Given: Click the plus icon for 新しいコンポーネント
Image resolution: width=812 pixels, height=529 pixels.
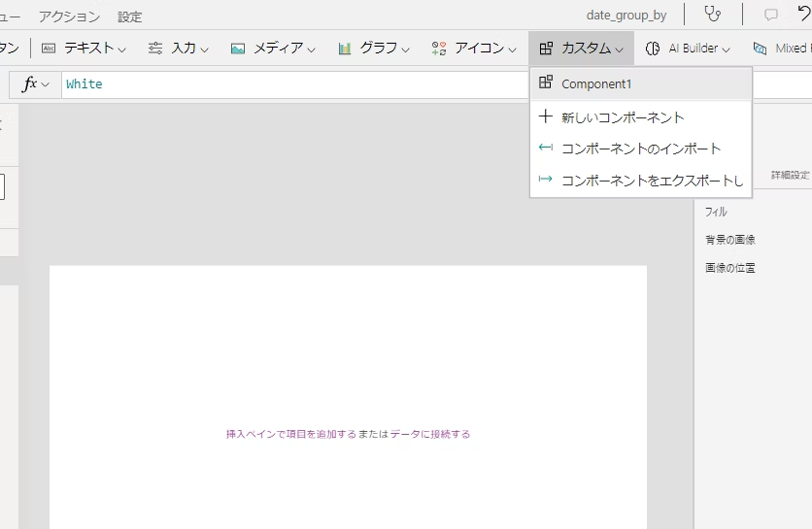Looking at the screenshot, I should [545, 116].
